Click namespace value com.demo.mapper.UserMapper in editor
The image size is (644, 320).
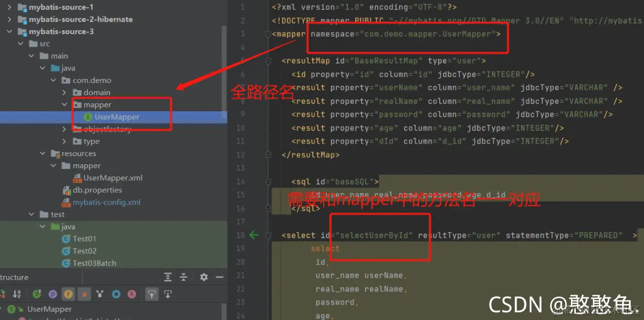pyautogui.click(x=429, y=34)
